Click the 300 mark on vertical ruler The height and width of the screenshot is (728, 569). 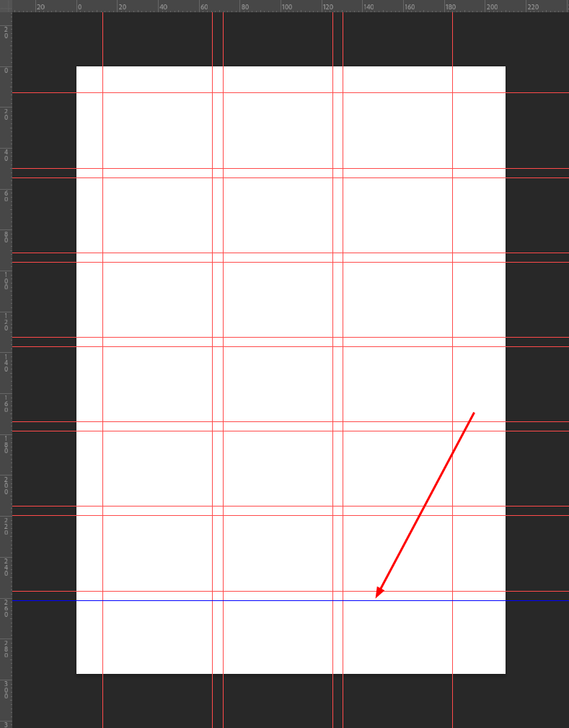pos(6,690)
